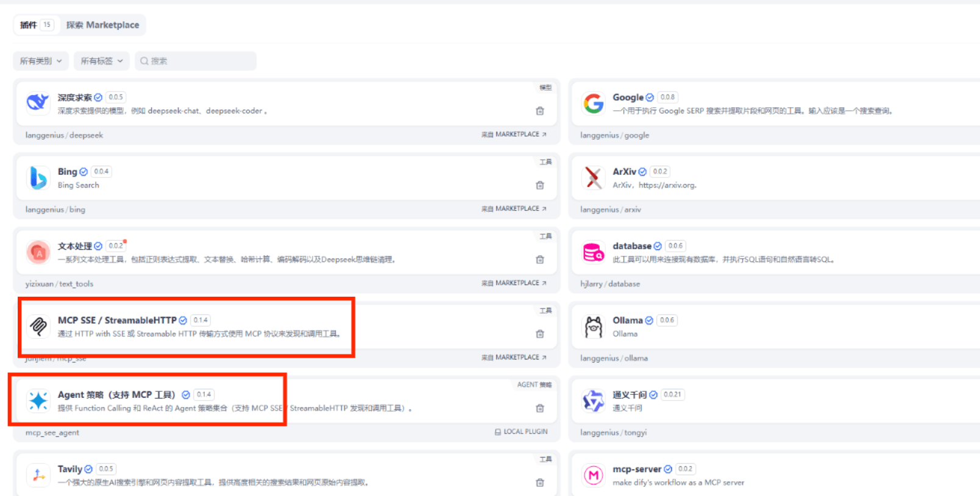Screen dimensions: 980x496
Task: Click the Google plugin logo icon
Action: [x=593, y=103]
